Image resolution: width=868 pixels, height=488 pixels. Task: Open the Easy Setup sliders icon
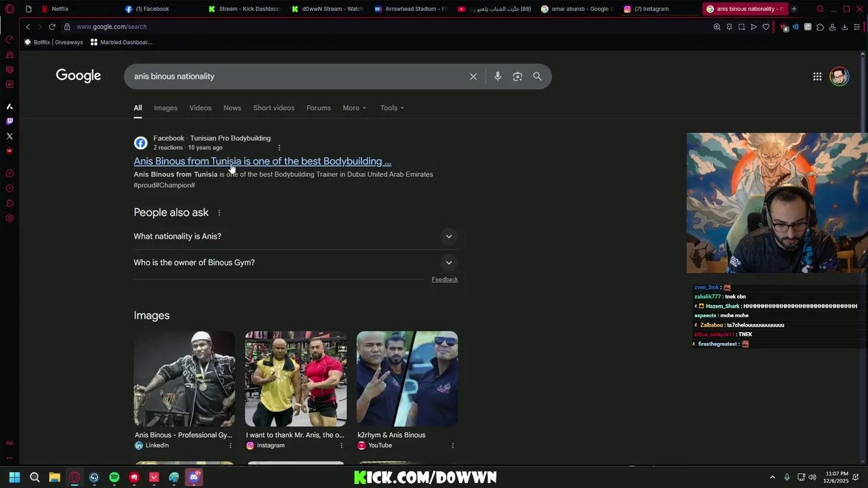(857, 27)
